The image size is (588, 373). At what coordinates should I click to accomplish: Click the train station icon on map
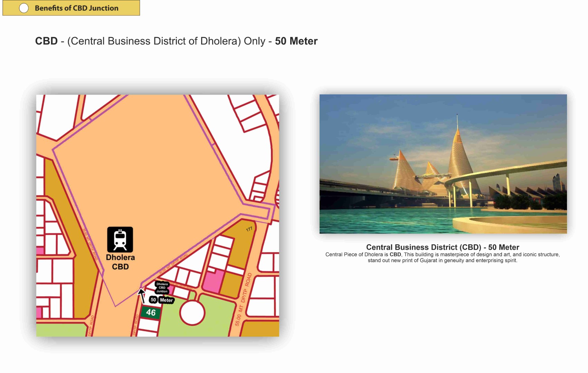point(120,239)
